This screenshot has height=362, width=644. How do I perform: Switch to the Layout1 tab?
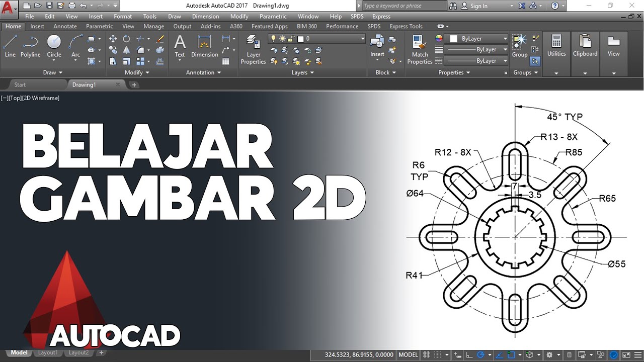pos(48,353)
